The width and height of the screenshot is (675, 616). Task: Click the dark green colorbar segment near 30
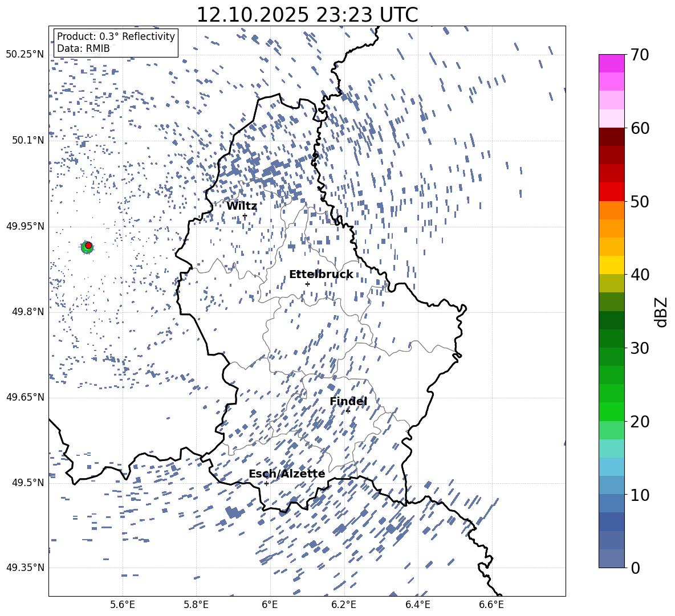611,338
